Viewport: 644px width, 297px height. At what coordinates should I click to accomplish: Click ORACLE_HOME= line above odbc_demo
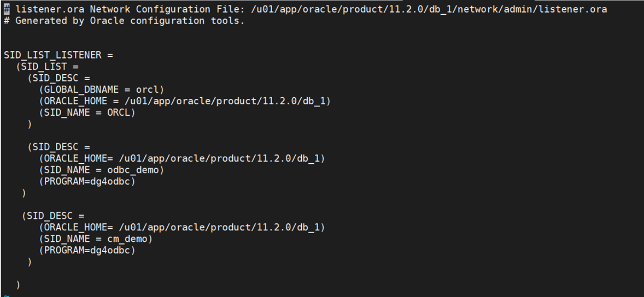[x=182, y=158]
